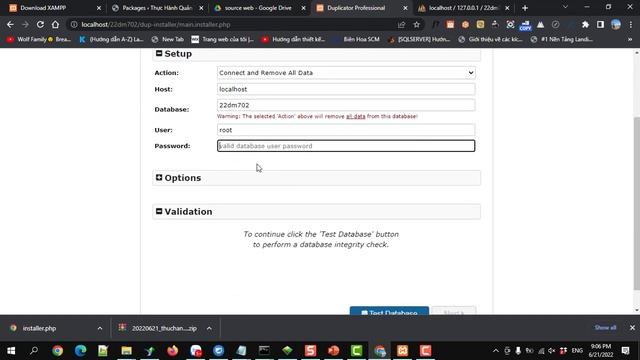Viewport: 640px width, 360px height.
Task: Open the Biên Hoa SCM bookmark
Action: [356, 40]
